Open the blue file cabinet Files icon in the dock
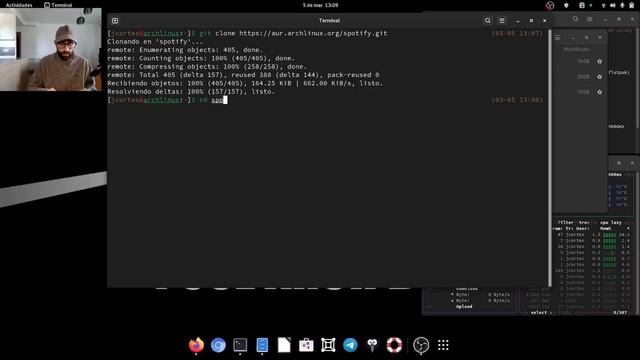The height and width of the screenshot is (360, 640). click(x=262, y=345)
